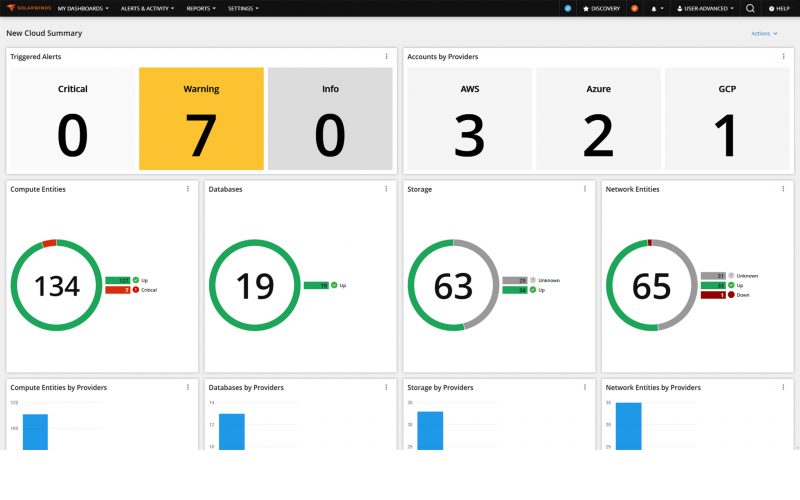Click the SolarWinds logo
The height and width of the screenshot is (500, 800).
[29, 8]
